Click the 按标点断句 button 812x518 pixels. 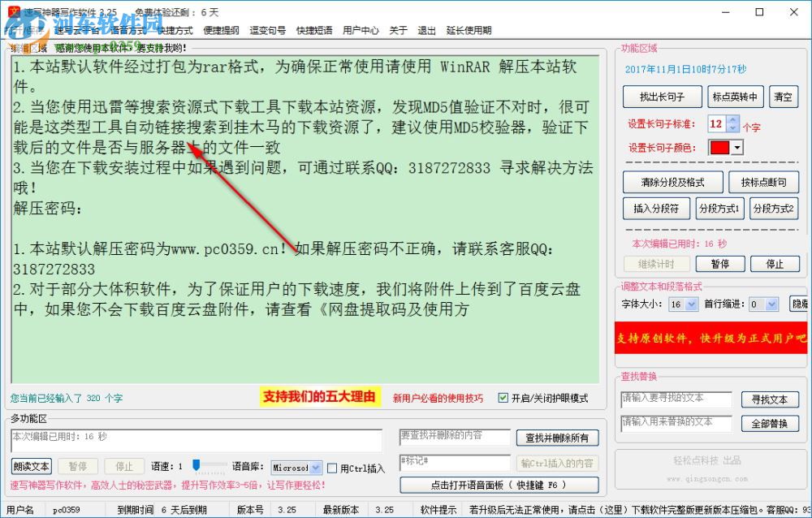pos(763,183)
